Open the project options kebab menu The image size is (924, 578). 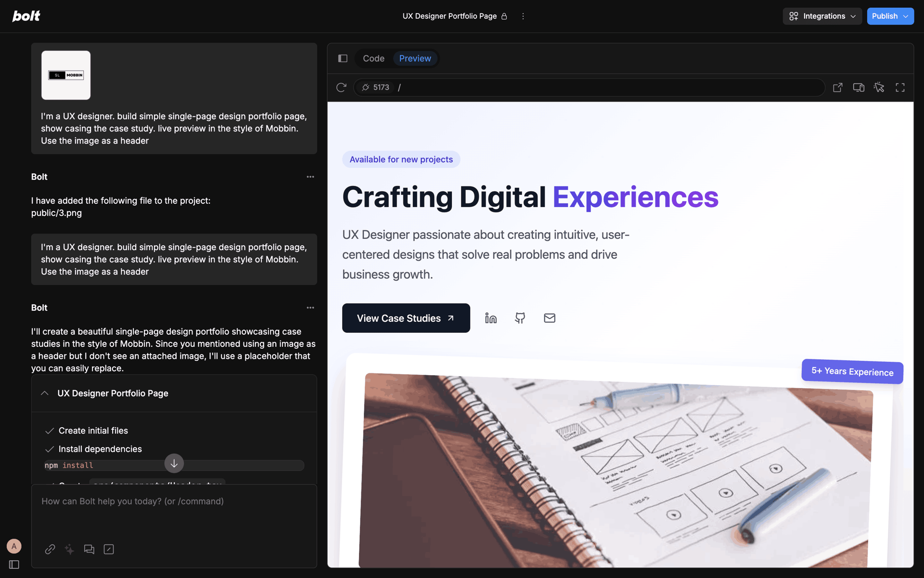[x=523, y=16]
